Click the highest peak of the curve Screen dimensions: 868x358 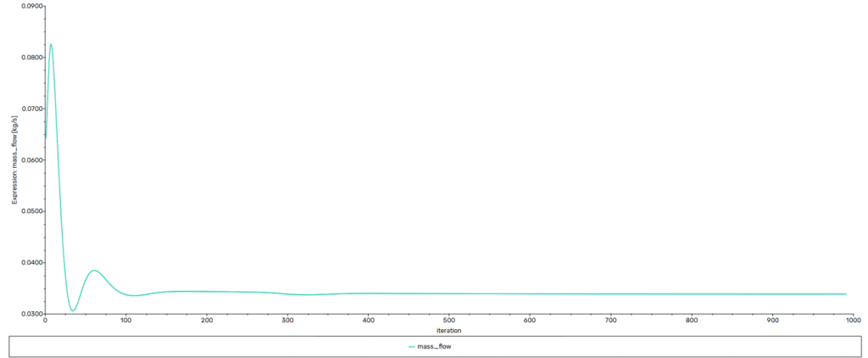(x=51, y=44)
